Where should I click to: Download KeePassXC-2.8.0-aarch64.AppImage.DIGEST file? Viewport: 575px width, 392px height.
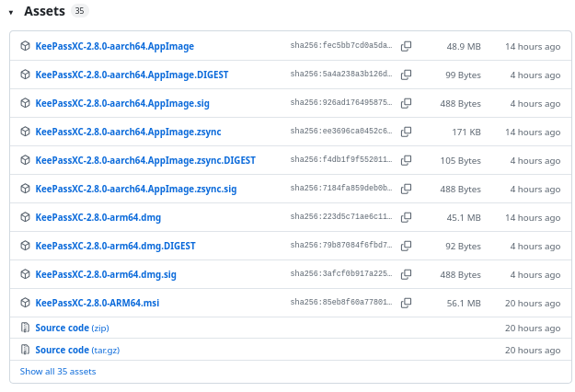coord(132,75)
